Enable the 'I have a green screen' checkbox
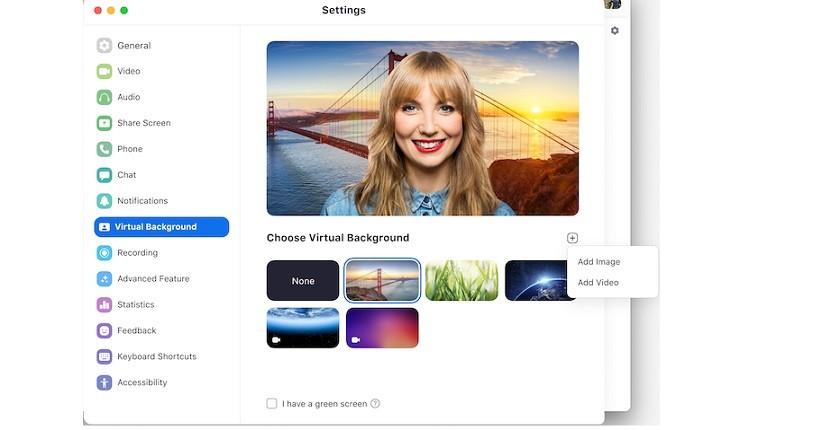Screen dimensions: 822x430 tap(272, 404)
